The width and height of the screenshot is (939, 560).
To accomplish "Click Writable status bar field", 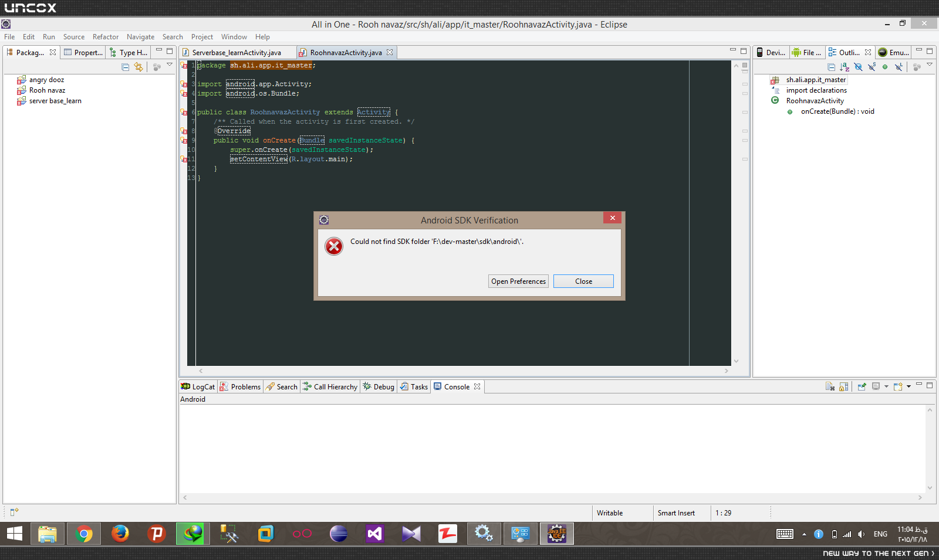I will tap(610, 513).
